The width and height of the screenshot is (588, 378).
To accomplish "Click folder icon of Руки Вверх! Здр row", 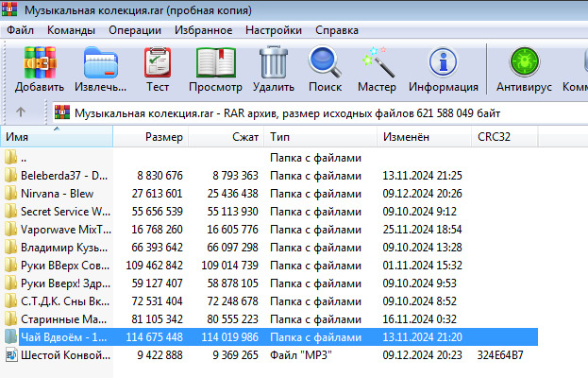I will click(x=11, y=283).
